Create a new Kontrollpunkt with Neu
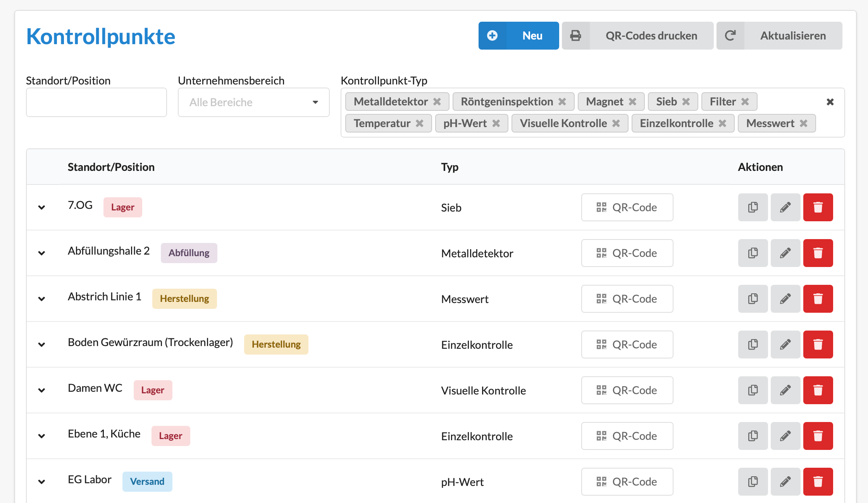 pos(518,36)
